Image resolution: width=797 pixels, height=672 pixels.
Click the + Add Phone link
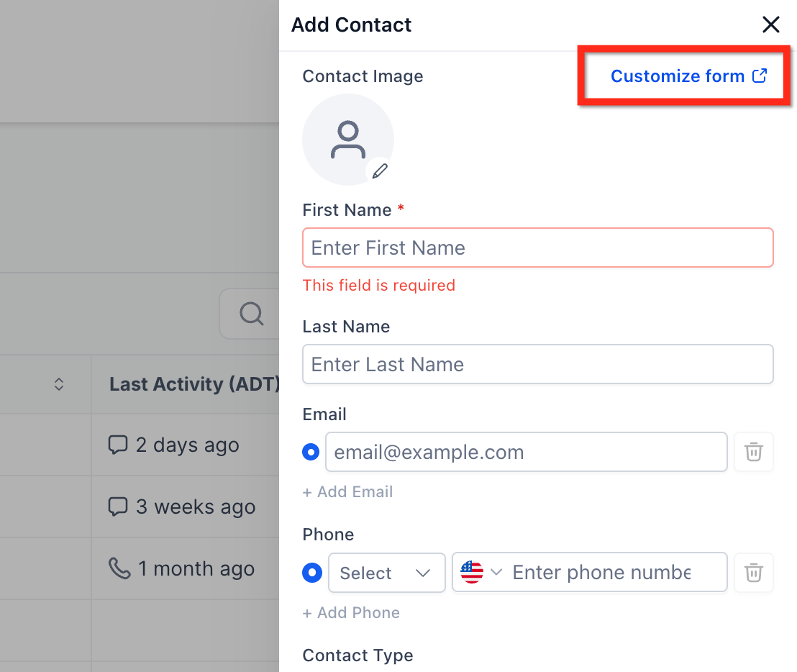click(x=351, y=613)
